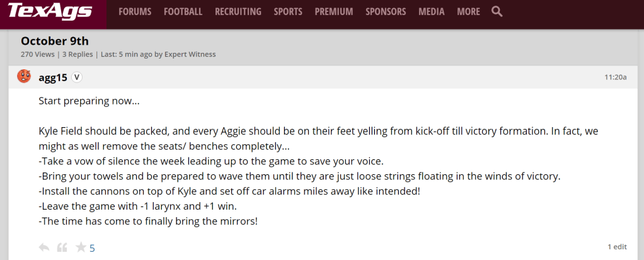Screen dimensions: 644x260
Task: Click the reply arrow icon
Action: pyautogui.click(x=44, y=247)
